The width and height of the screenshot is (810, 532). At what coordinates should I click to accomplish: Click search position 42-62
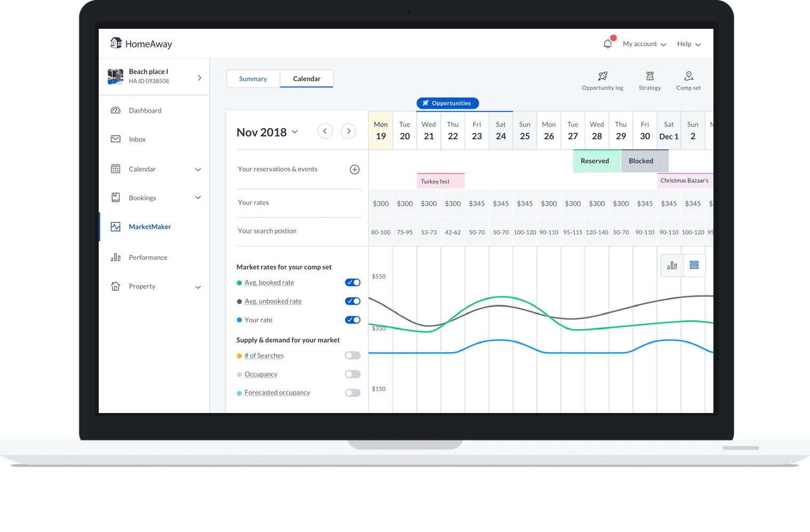[x=453, y=232]
